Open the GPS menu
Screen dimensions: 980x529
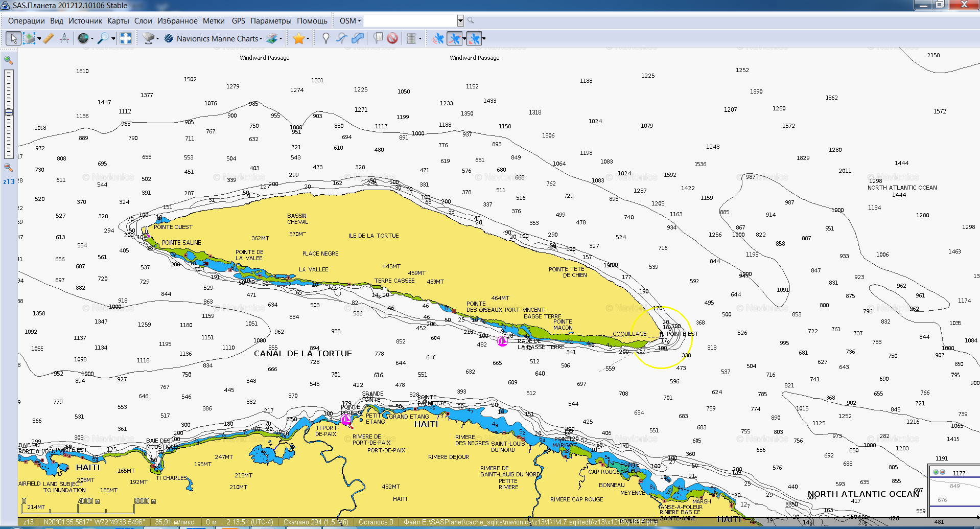(x=238, y=21)
